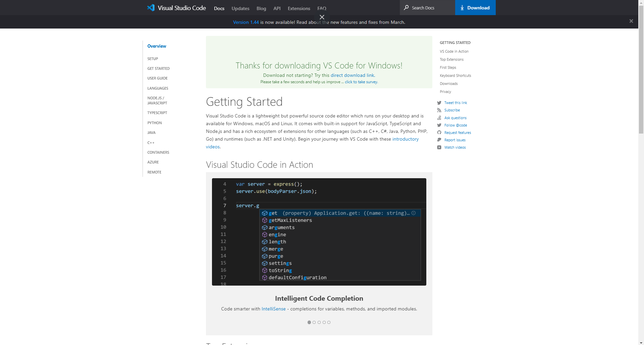The height and width of the screenshot is (345, 644).
Task: Click the blue Download button
Action: coord(475,7)
